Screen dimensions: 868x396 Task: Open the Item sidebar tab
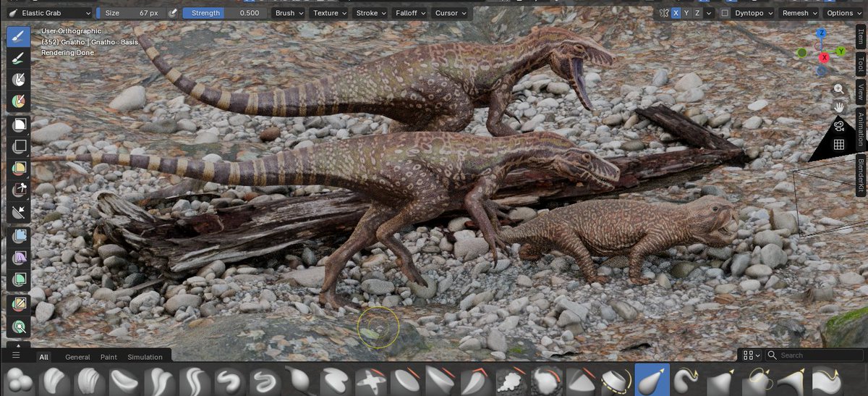coord(861,37)
